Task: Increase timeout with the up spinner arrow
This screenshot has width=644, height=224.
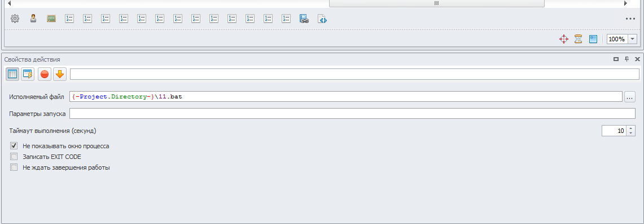Action: click(x=631, y=128)
